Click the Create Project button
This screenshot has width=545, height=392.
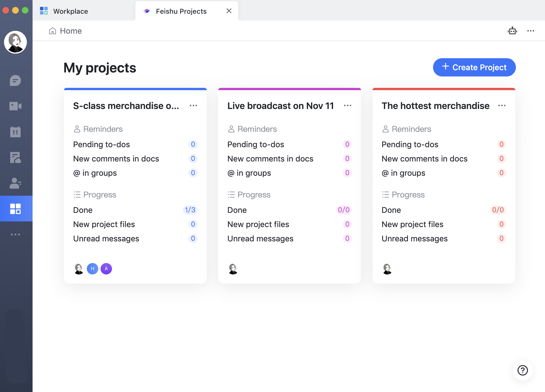[474, 67]
